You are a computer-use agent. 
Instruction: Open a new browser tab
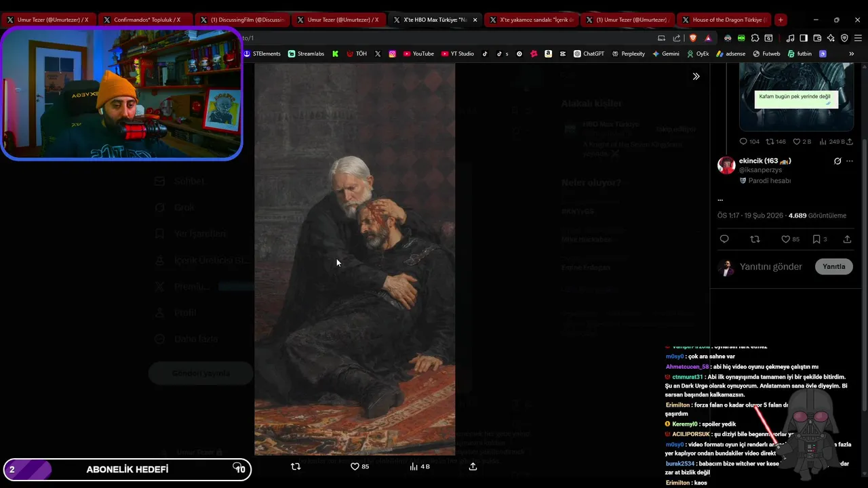[781, 20]
